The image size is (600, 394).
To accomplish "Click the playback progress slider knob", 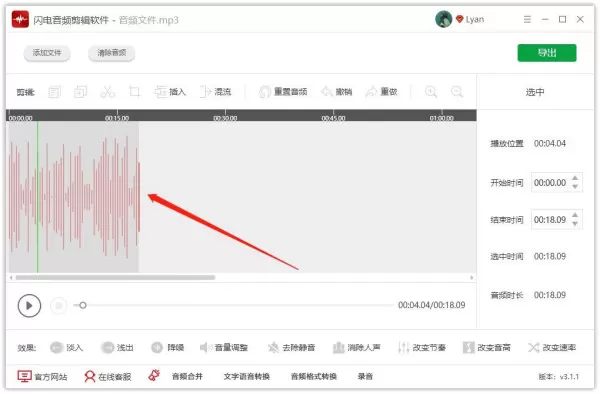I will pyautogui.click(x=83, y=305).
